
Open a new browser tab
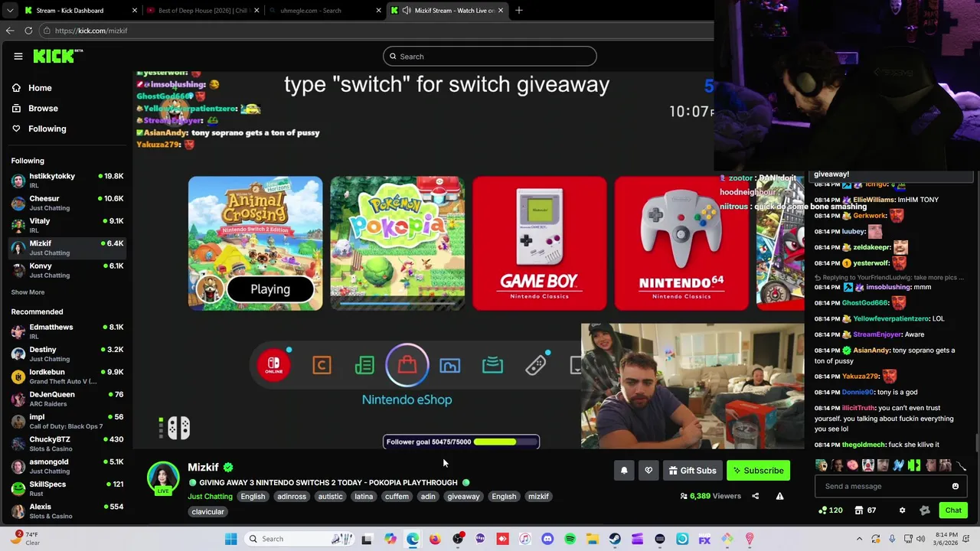(518, 11)
